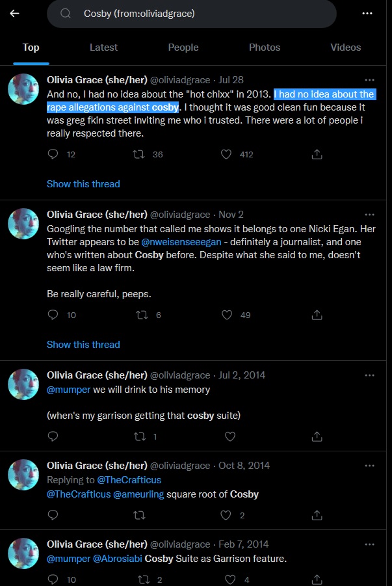Screen dimensions: 392x586
Task: Open more menu on Nov 2 tweet
Action: pyautogui.click(x=369, y=215)
